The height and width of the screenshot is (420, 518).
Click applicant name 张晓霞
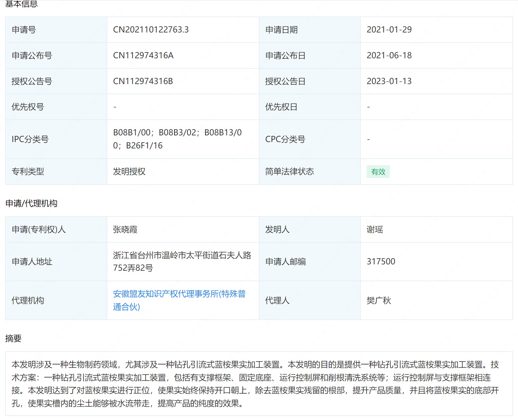125,230
